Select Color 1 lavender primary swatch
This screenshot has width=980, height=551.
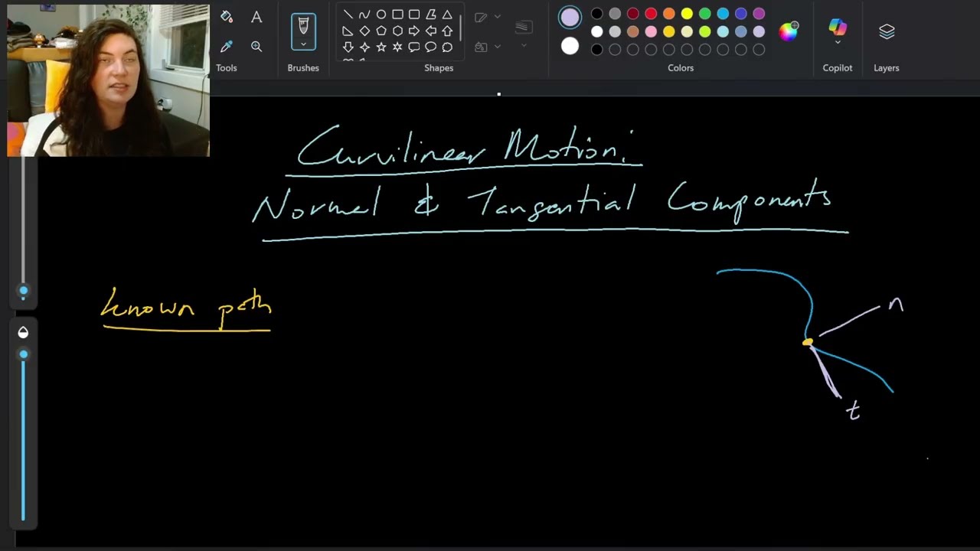570,18
